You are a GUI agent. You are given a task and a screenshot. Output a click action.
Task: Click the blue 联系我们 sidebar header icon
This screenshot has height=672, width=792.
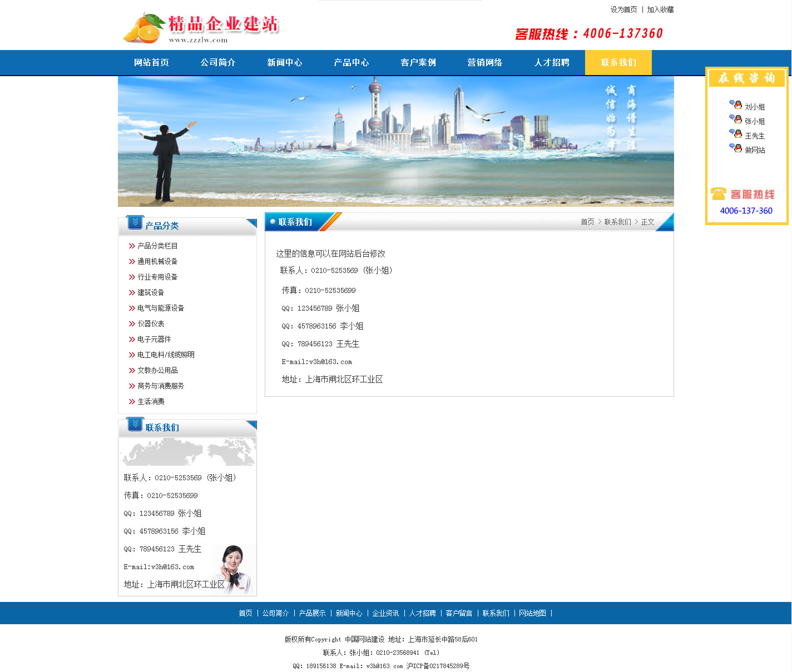click(135, 425)
